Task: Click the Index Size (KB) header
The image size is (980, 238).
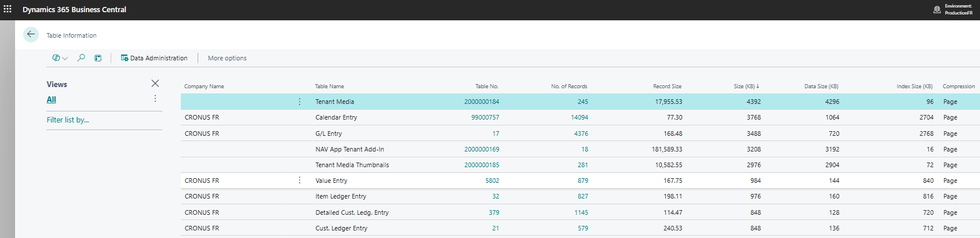Action: pyautogui.click(x=915, y=86)
